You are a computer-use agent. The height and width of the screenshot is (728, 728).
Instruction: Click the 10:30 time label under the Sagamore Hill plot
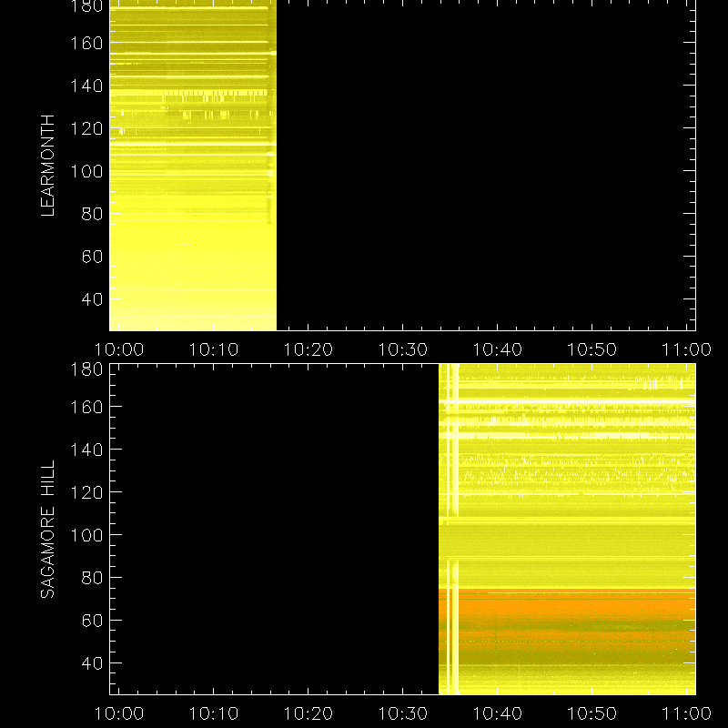tap(402, 713)
